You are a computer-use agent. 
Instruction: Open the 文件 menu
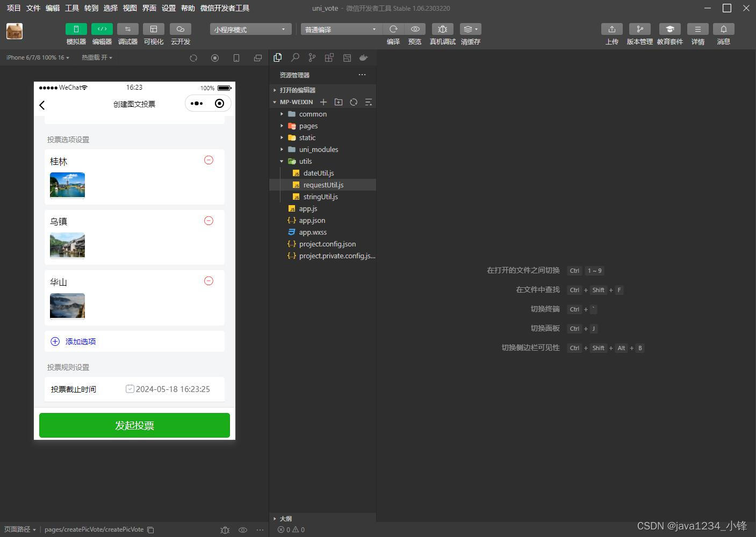point(33,8)
